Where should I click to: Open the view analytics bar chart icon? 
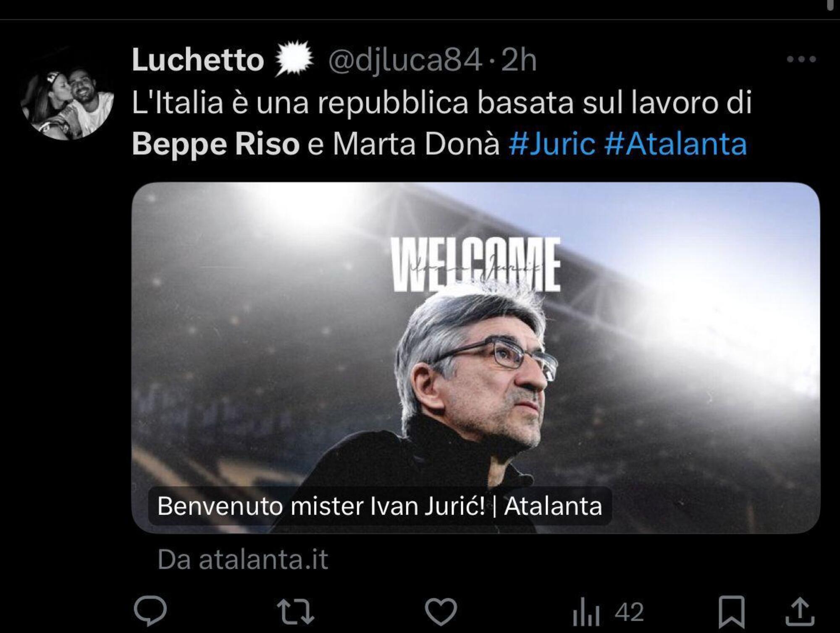(585, 612)
